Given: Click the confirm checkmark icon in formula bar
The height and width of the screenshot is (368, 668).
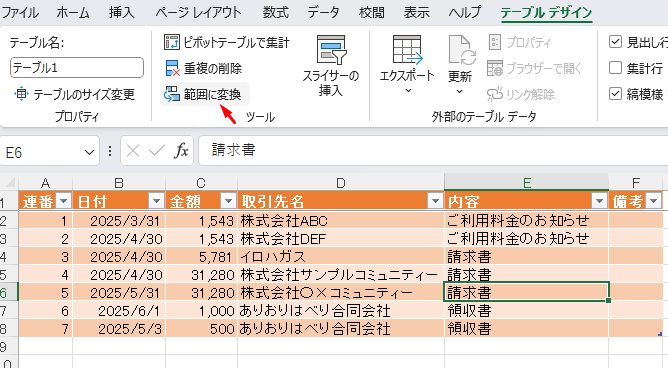Looking at the screenshot, I should tap(157, 150).
